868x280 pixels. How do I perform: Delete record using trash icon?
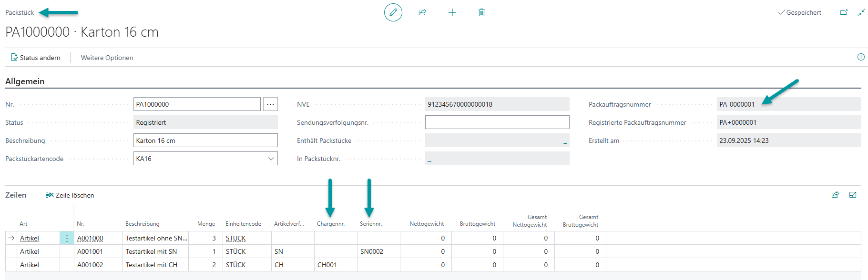[x=481, y=12]
